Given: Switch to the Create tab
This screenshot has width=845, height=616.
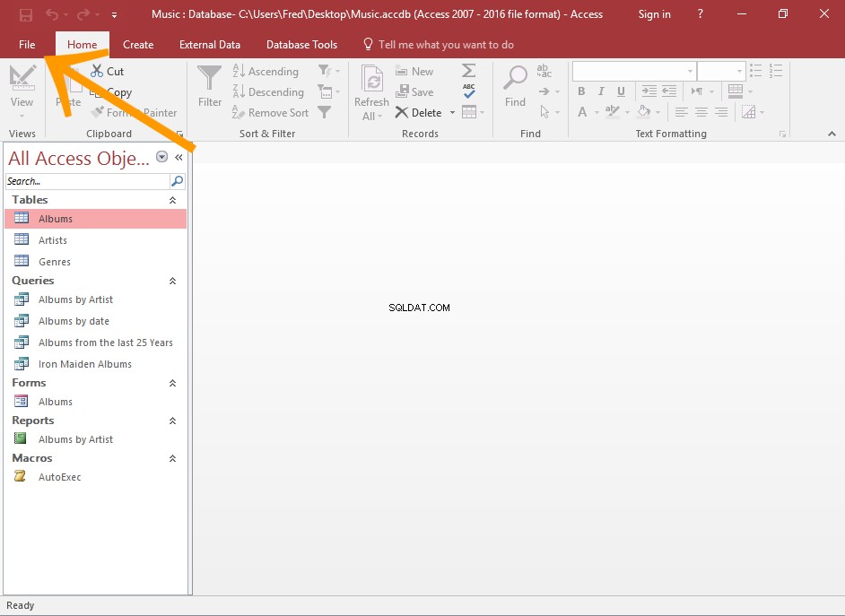Looking at the screenshot, I should (138, 45).
